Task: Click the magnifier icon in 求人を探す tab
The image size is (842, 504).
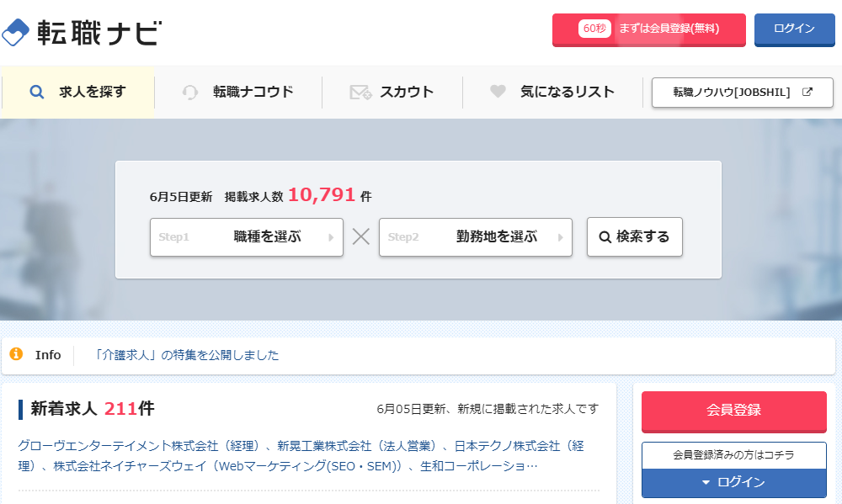Action: 36,93
